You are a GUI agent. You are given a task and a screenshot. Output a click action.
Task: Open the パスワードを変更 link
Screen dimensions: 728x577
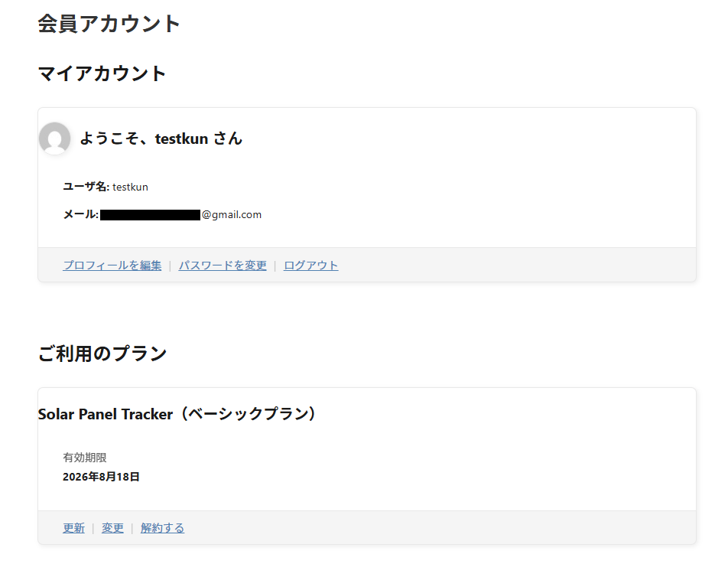pos(223,266)
